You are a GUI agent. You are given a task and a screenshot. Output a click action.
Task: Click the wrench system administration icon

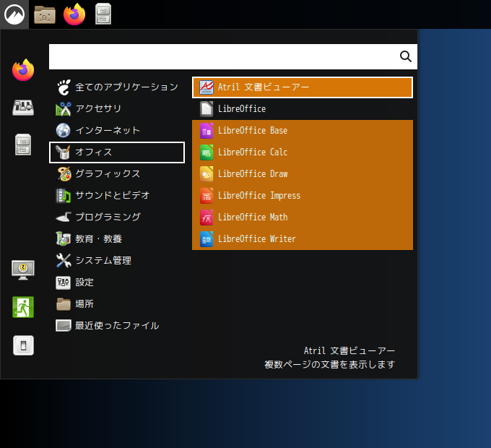64,261
